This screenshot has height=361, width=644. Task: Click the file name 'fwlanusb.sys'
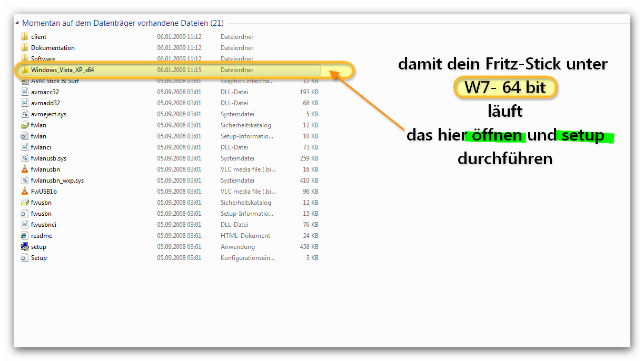(48, 158)
